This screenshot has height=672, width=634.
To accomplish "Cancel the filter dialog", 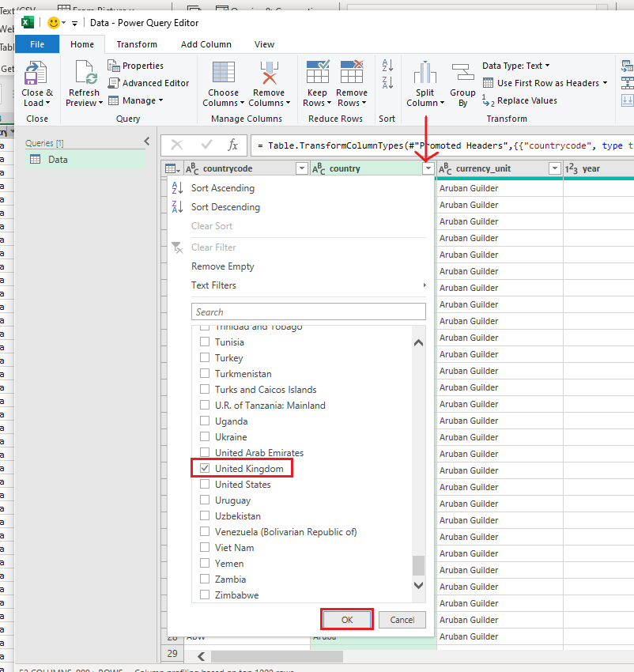I will click(402, 620).
